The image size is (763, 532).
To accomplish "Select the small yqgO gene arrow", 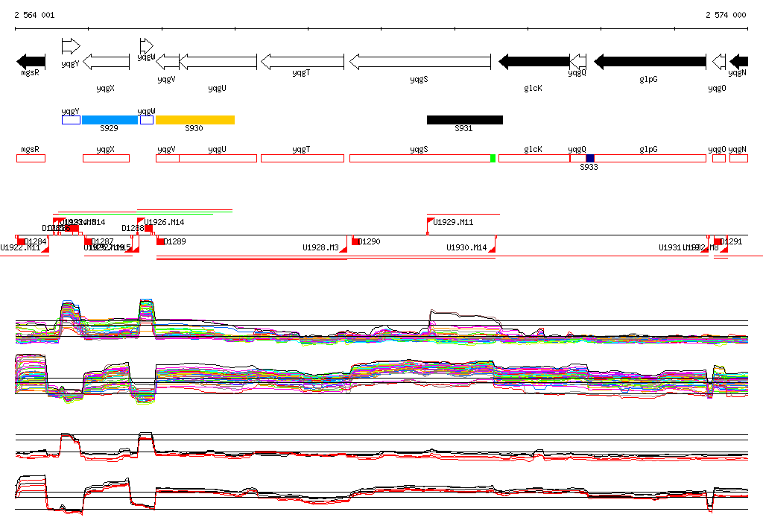I will 719,62.
